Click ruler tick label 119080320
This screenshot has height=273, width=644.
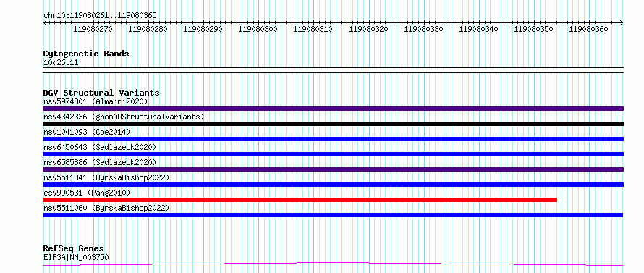click(x=368, y=29)
